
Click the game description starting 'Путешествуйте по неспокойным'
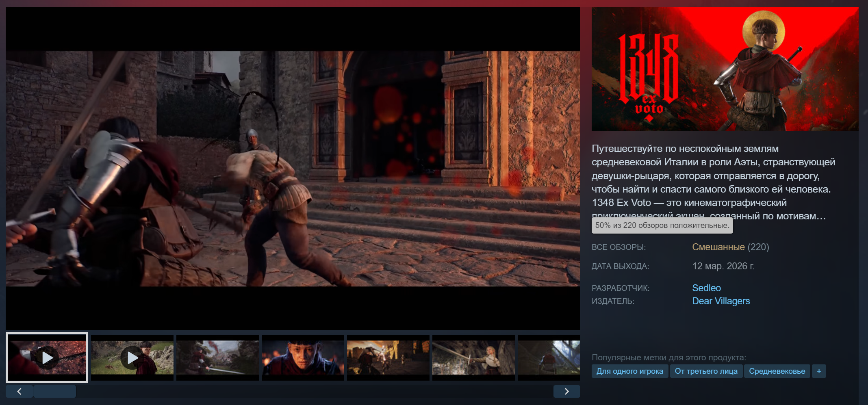click(x=714, y=182)
